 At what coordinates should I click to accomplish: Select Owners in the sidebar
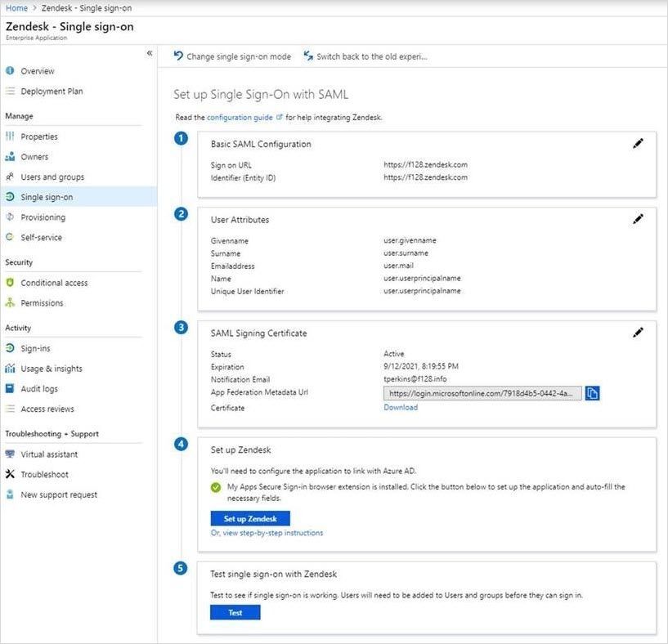[x=34, y=157]
